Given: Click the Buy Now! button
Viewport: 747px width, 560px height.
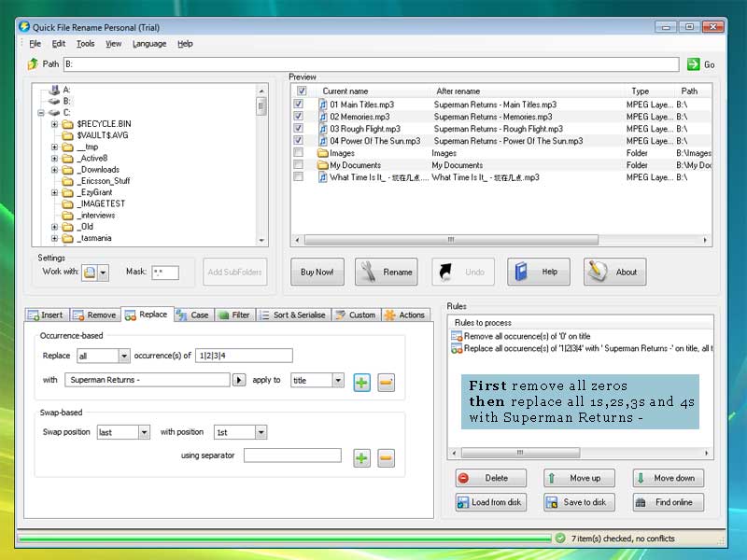Looking at the screenshot, I should (317, 272).
